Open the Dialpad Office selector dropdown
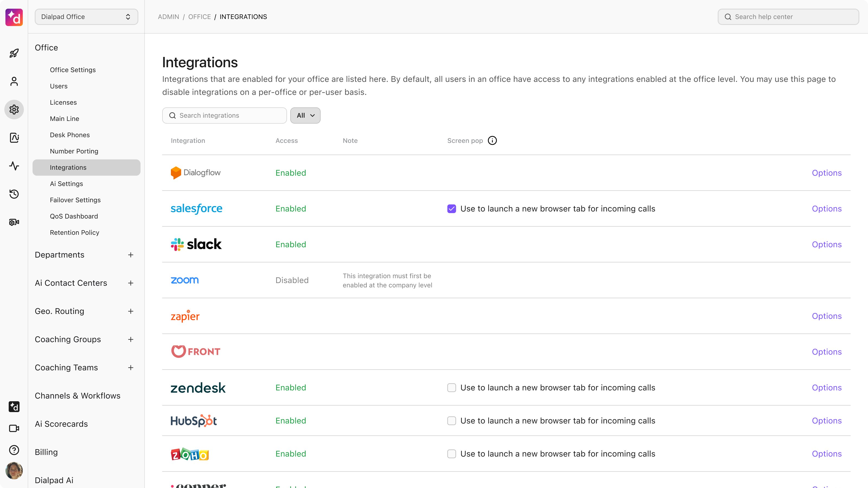 point(86,17)
